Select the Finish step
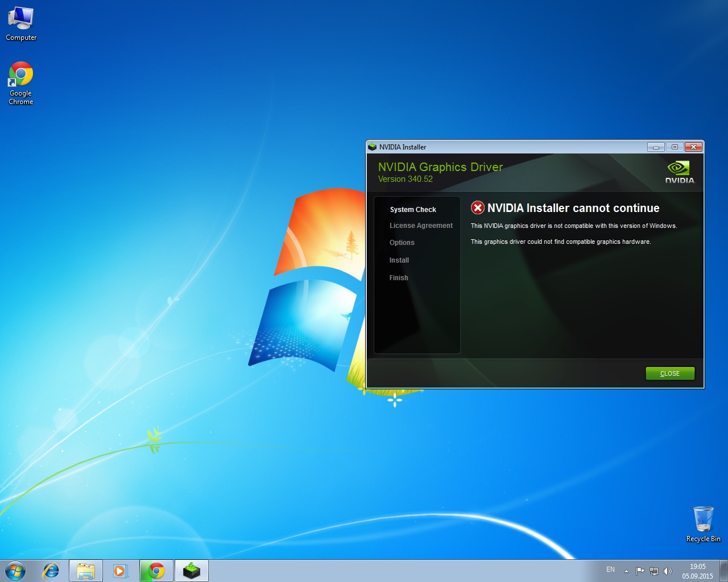The height and width of the screenshot is (582, 728). coord(399,278)
